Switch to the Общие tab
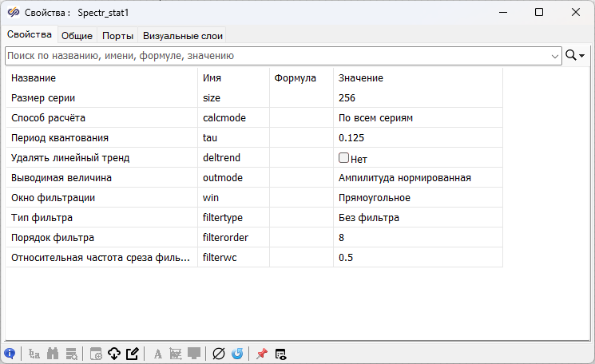595x364 pixels. (77, 35)
